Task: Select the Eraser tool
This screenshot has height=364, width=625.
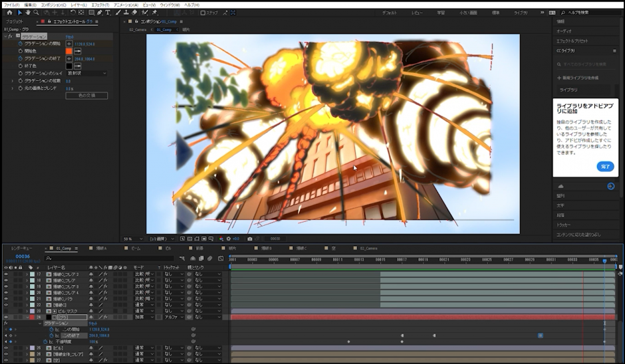Action: tap(134, 13)
